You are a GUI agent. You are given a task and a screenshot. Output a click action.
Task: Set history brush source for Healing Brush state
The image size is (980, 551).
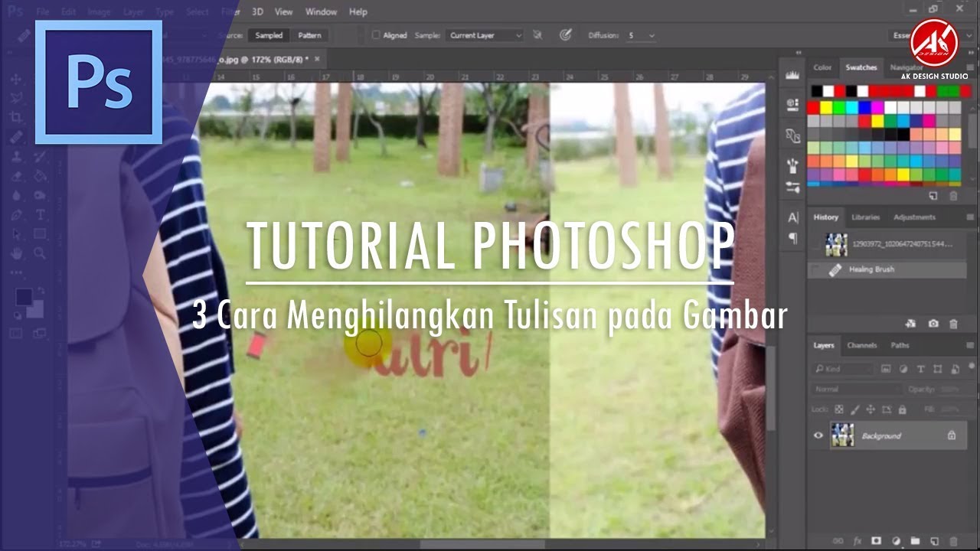[x=815, y=269]
